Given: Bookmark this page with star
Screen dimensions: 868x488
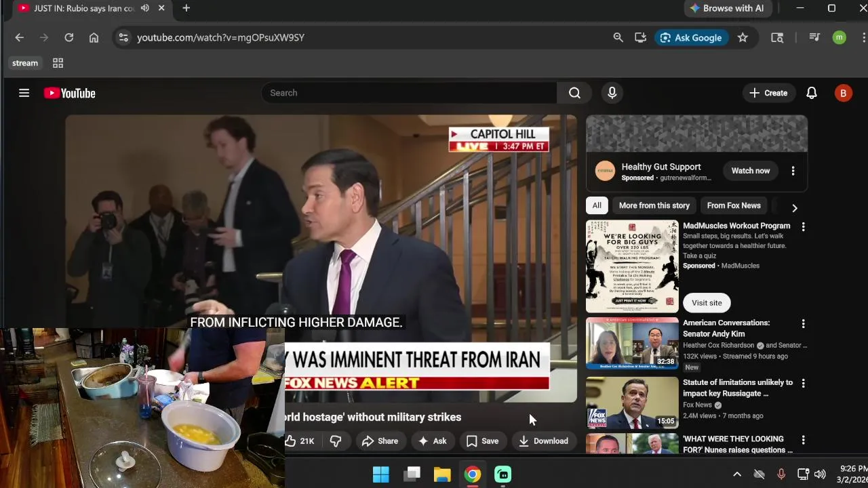Looking at the screenshot, I should (743, 38).
